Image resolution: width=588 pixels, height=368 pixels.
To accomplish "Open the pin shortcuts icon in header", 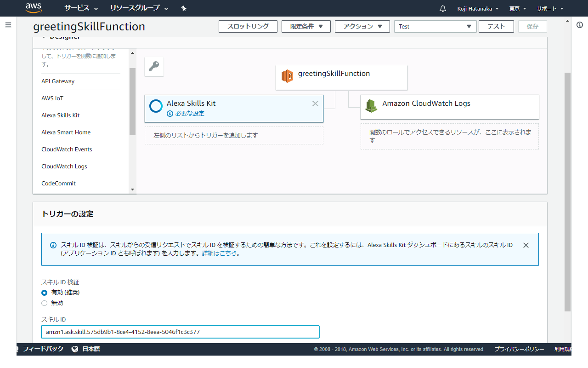I will tap(184, 8).
